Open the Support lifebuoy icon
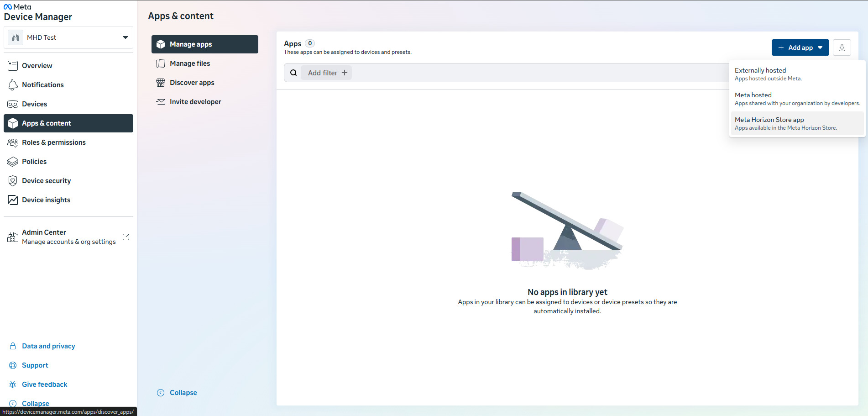The width and height of the screenshot is (868, 416). click(x=13, y=365)
